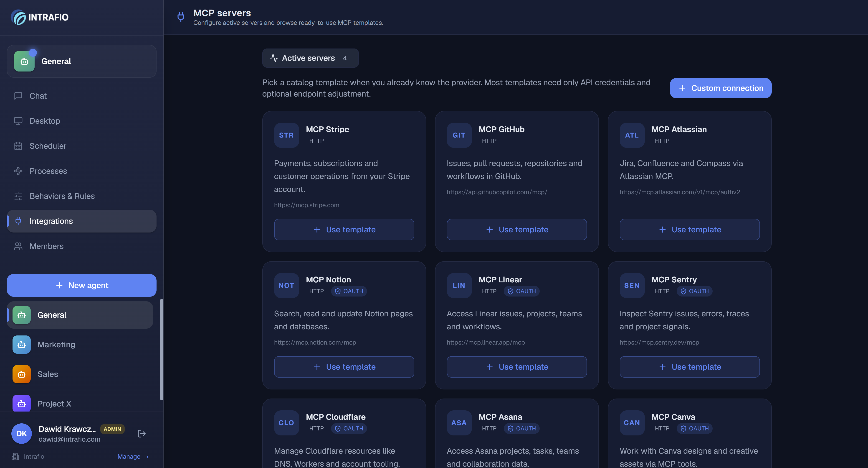The image size is (868, 468).
Task: Click the Intrafio logo icon
Action: point(18,17)
